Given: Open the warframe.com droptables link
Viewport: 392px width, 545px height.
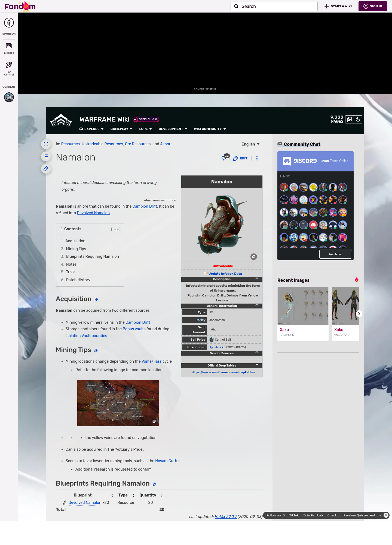Looking at the screenshot, I should click(223, 372).
